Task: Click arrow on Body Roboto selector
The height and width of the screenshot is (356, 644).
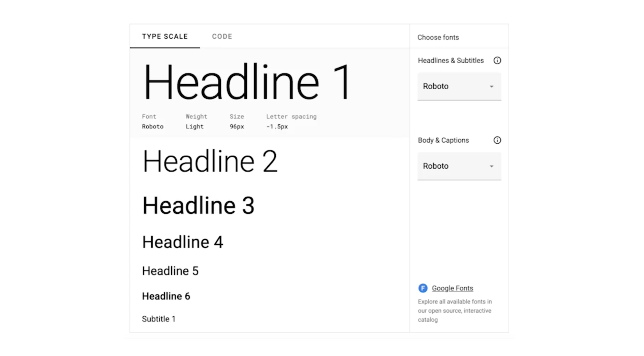Action: tap(491, 166)
